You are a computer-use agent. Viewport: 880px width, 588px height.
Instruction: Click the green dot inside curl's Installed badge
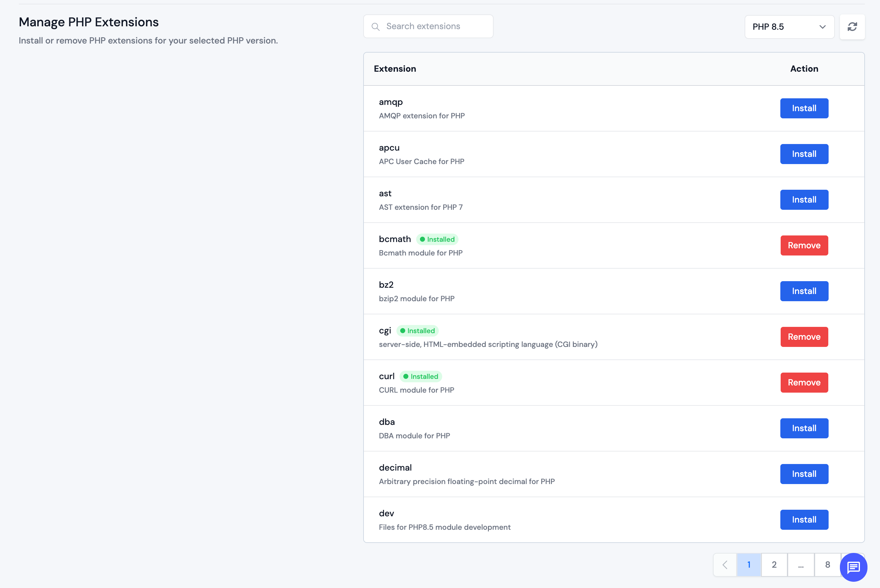point(407,376)
